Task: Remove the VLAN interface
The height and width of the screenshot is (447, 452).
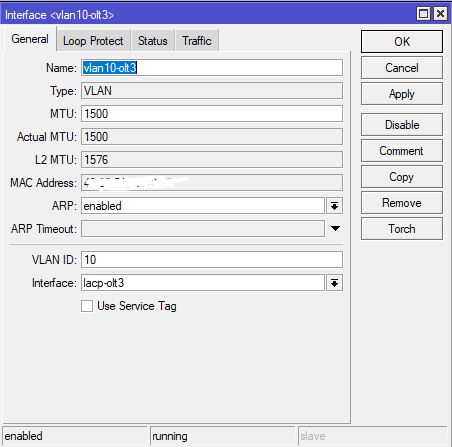Action: 402,203
